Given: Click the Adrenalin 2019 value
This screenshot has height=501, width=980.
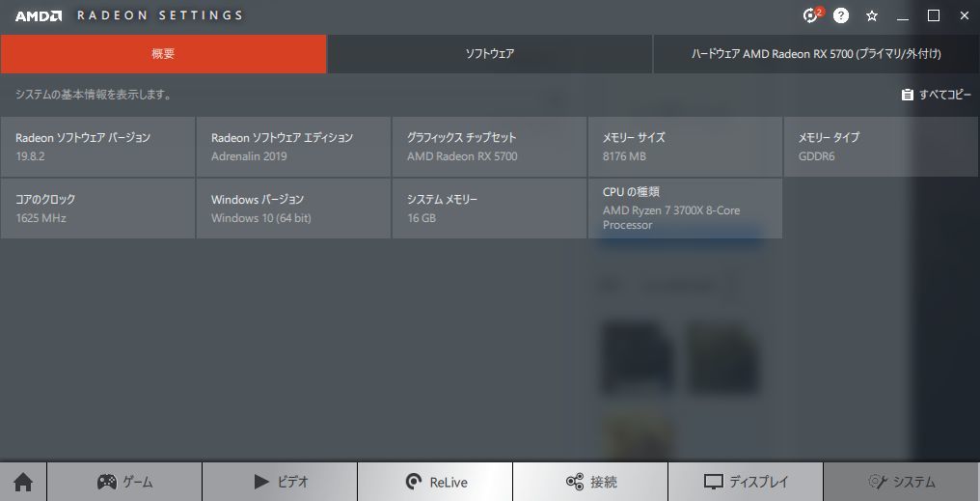Looking at the screenshot, I should [x=249, y=156].
